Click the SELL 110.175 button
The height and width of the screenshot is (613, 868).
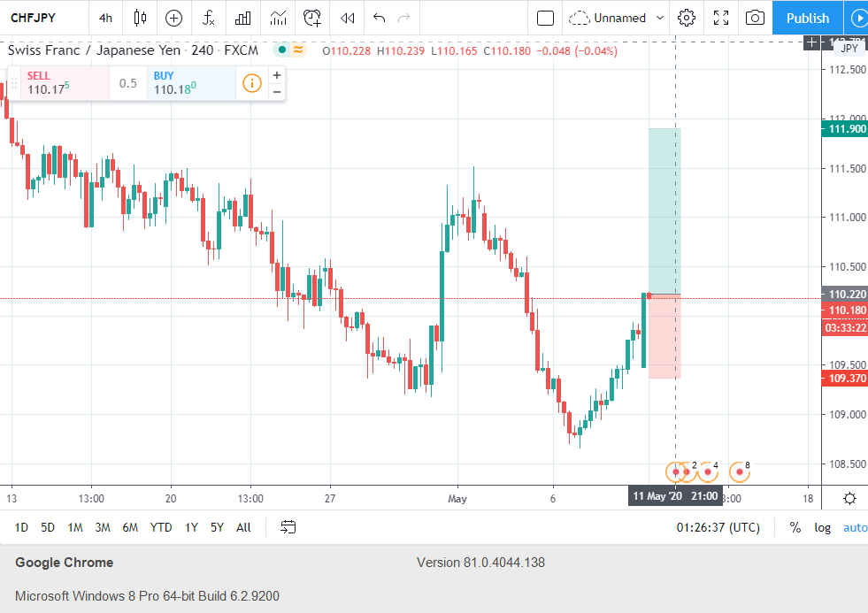(x=65, y=83)
